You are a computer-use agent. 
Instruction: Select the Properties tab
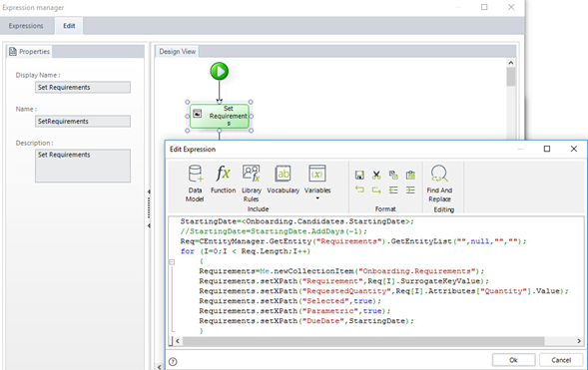30,51
